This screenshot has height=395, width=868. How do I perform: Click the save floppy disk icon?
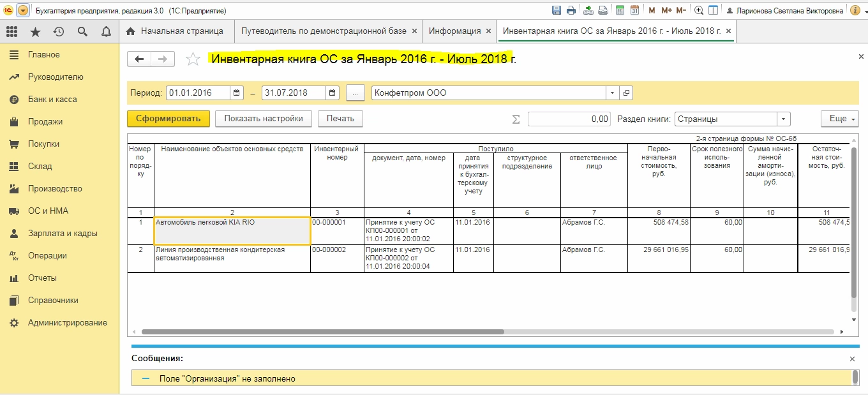(557, 11)
